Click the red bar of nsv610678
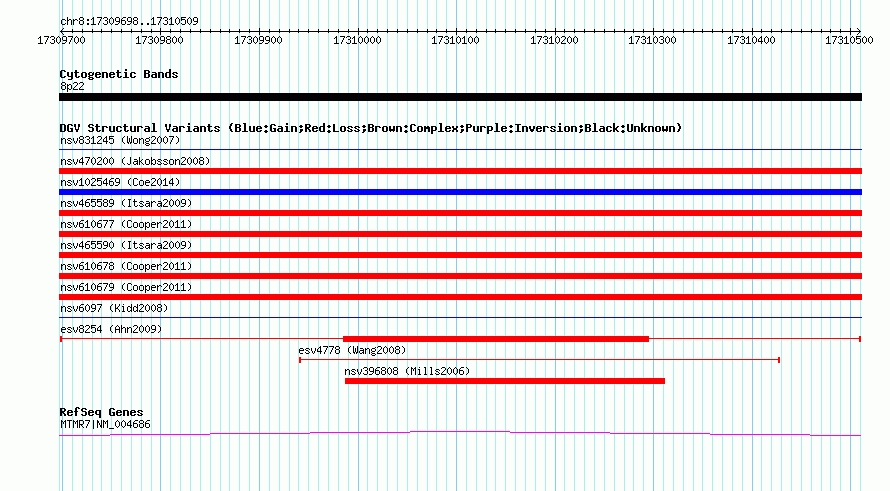The height and width of the screenshot is (491, 890). click(x=460, y=276)
